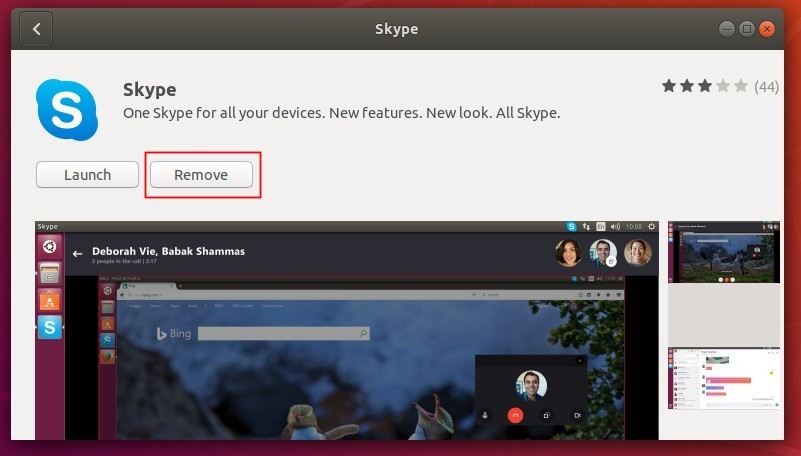Click the large Skype app logo

[x=67, y=110]
